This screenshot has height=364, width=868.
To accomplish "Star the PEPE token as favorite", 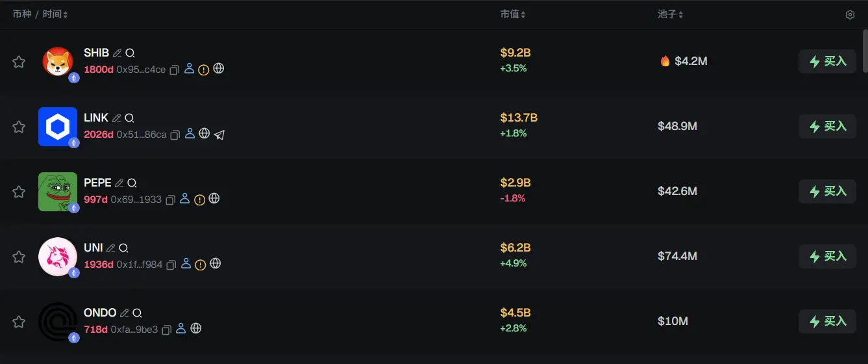I will [19, 192].
